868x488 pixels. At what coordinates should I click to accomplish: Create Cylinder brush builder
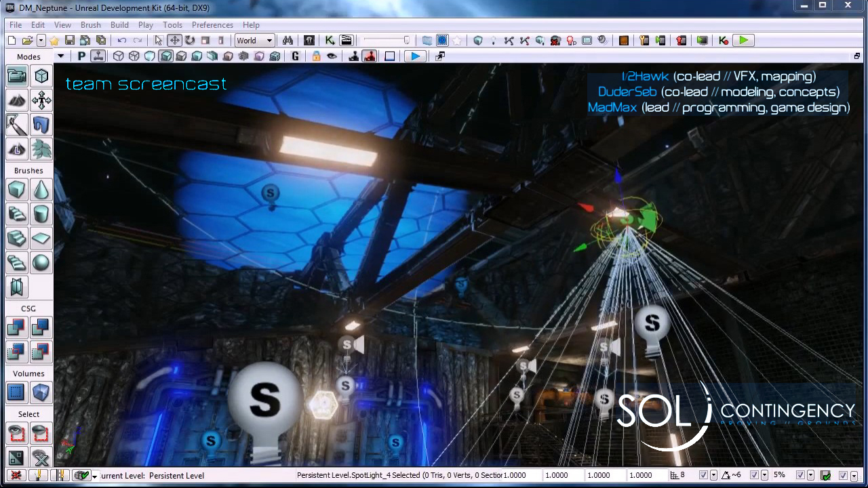point(41,215)
